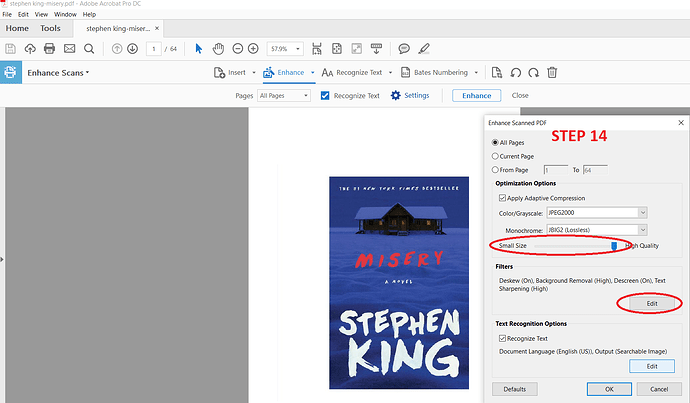Click the Save file icon
690x403 pixels.
click(x=11, y=48)
